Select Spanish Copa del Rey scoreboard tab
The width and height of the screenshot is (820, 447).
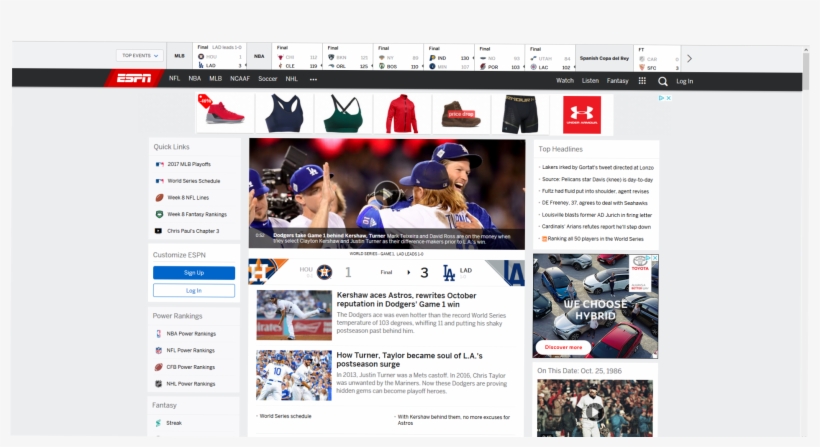[x=604, y=58]
